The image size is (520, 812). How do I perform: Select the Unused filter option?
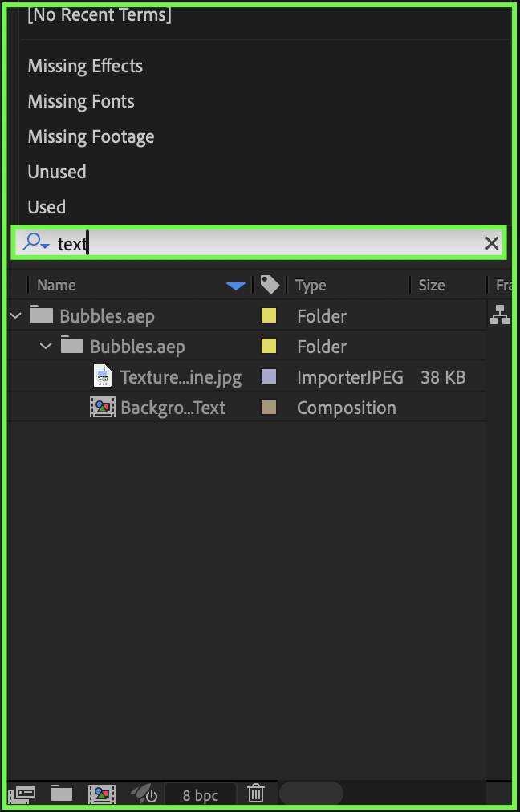[x=57, y=172]
